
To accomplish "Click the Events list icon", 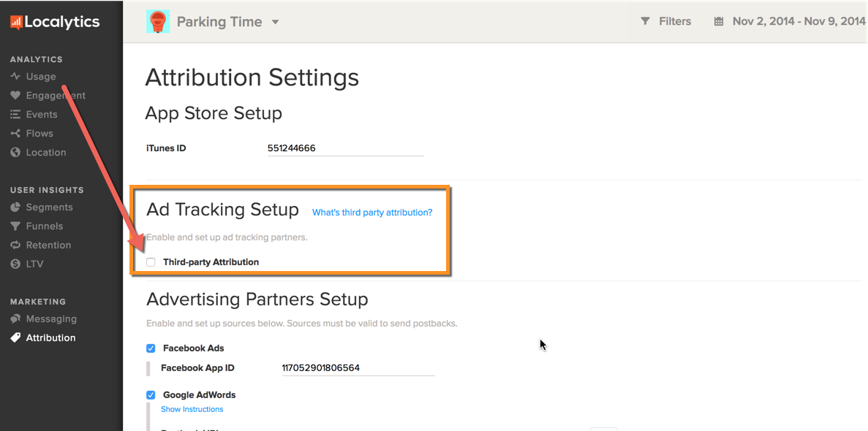I will pyautogui.click(x=15, y=115).
